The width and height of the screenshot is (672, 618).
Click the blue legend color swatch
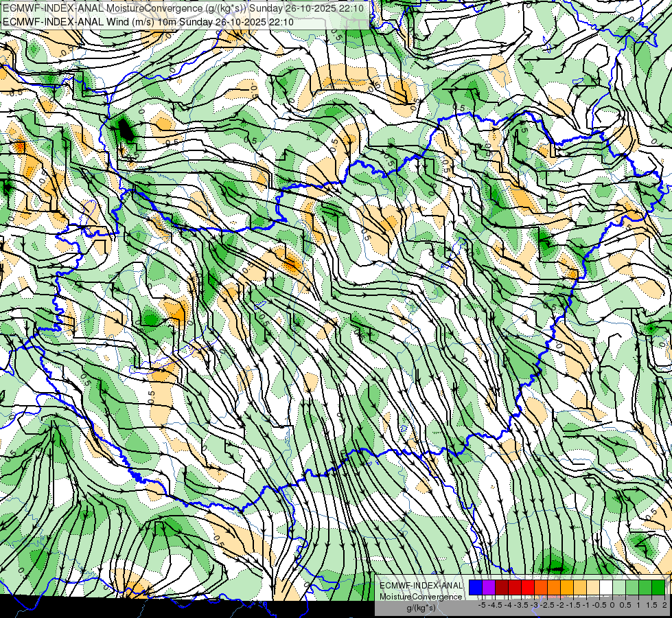point(476,587)
